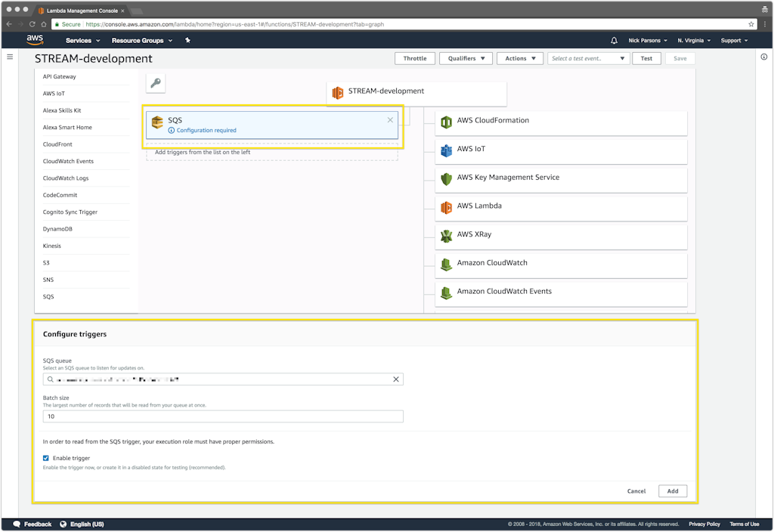This screenshot has width=774, height=532.
Task: Select the AWS XRay resource icon
Action: coord(447,235)
